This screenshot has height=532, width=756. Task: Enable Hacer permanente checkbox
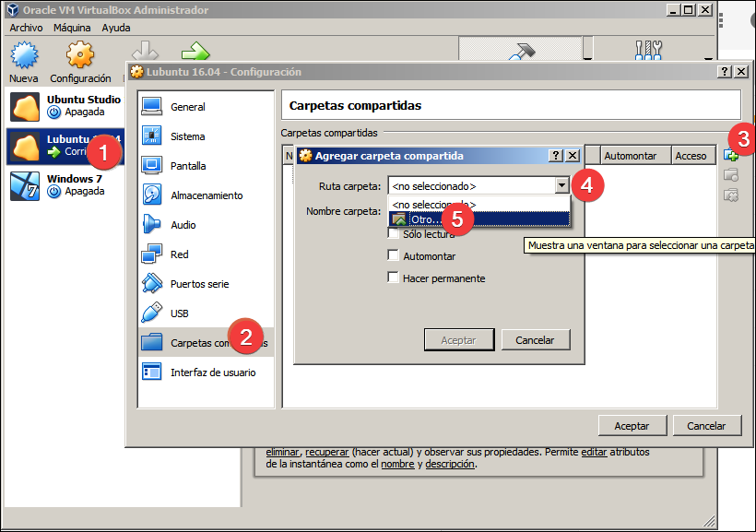[394, 277]
